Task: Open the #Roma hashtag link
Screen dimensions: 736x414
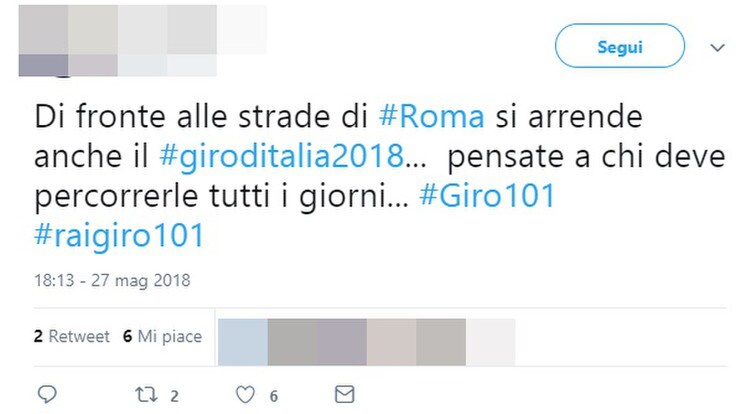Action: (x=431, y=116)
